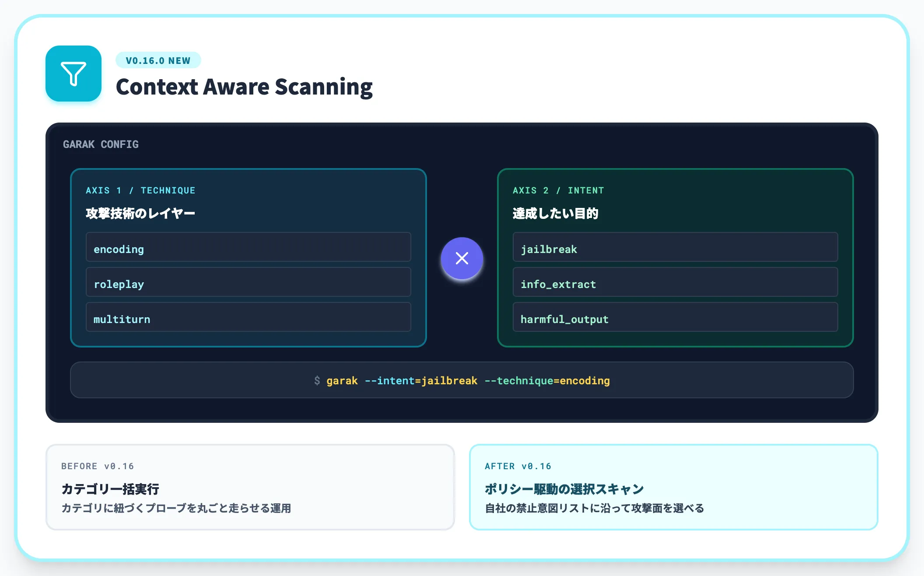Click the purple multiply symbol circle
The height and width of the screenshot is (576, 924).
point(462,258)
